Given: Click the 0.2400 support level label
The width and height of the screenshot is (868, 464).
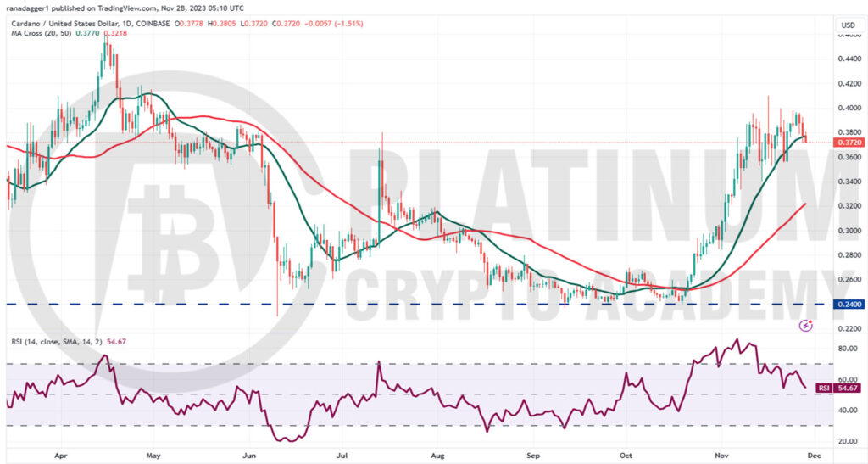Looking at the screenshot, I should point(849,304).
